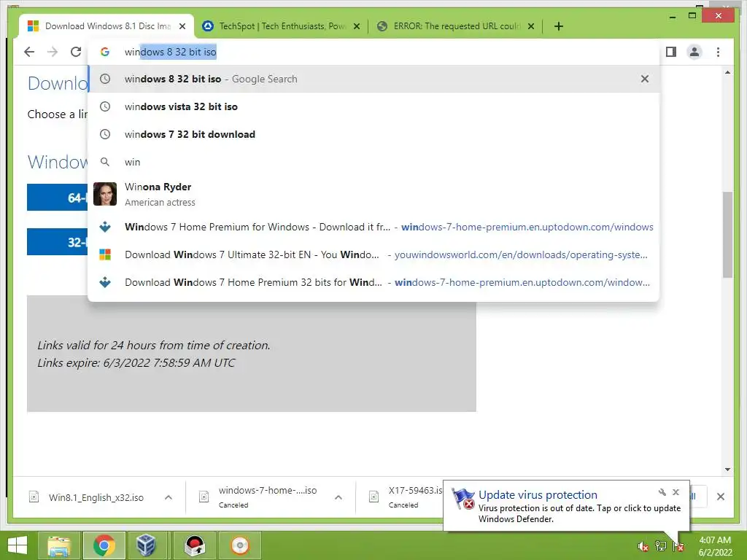This screenshot has width=747, height=560.
Task: Open notification options wrench icon
Action: tap(662, 492)
